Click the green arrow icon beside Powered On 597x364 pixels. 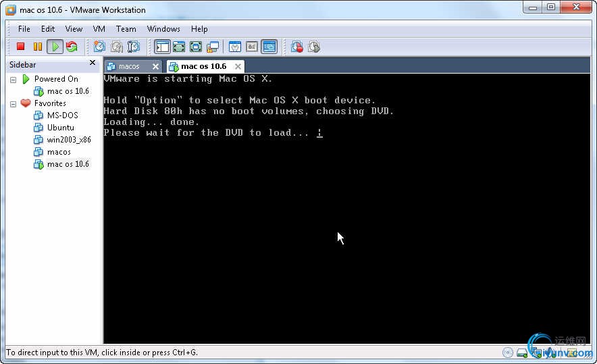tap(26, 79)
